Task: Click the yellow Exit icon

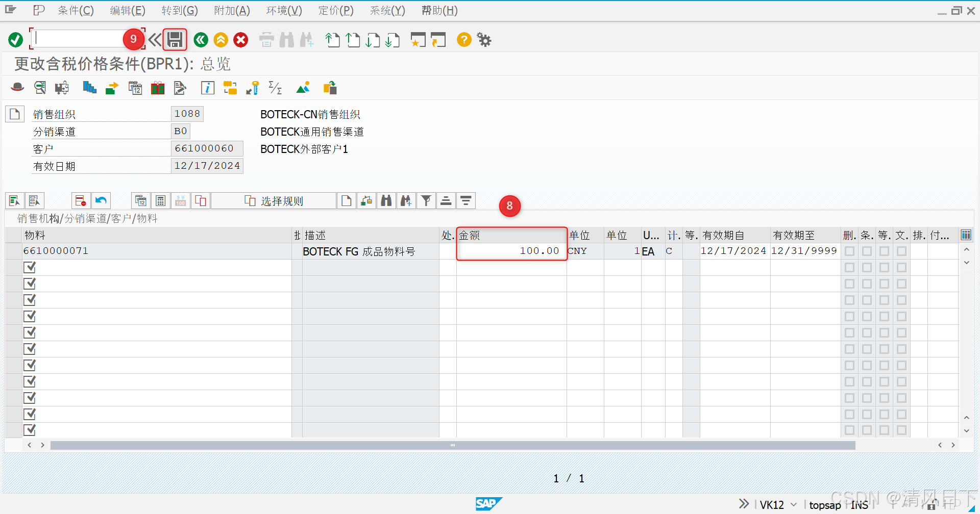Action: coord(221,40)
